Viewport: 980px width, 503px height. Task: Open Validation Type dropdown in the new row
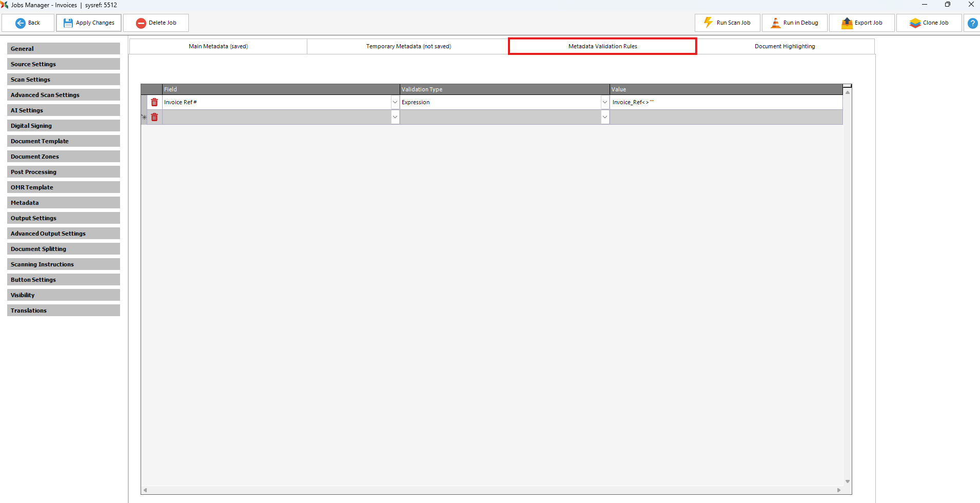tap(605, 117)
